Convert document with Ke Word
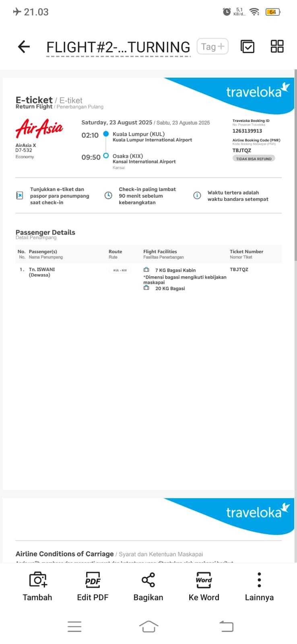 click(204, 580)
